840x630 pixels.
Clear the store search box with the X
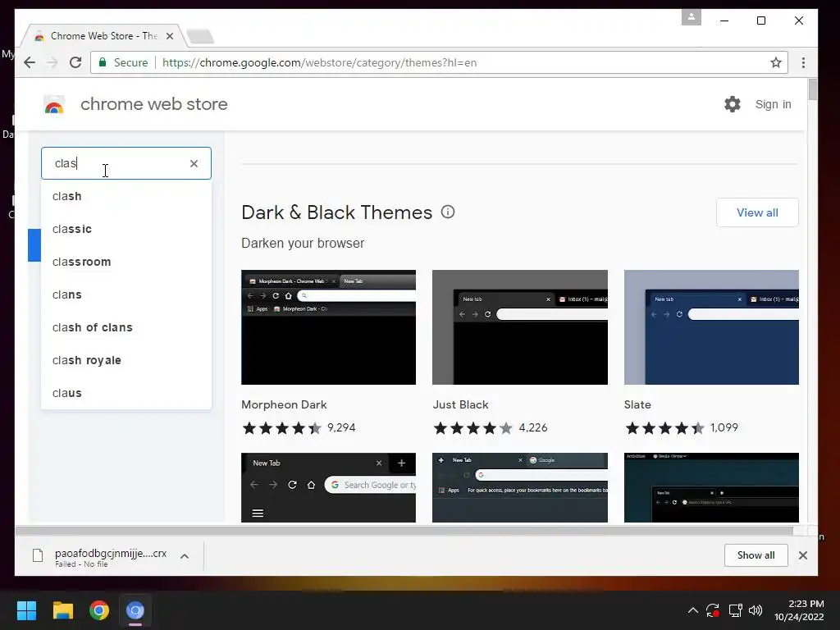[194, 163]
